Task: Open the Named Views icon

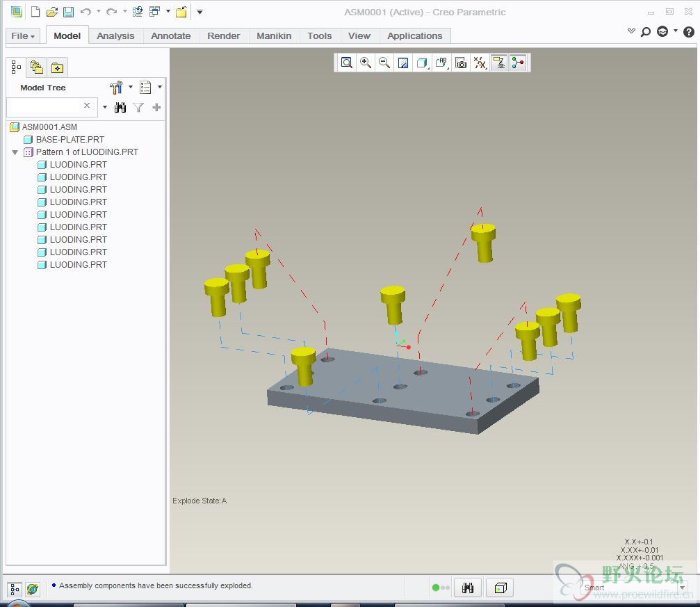Action: 441,63
